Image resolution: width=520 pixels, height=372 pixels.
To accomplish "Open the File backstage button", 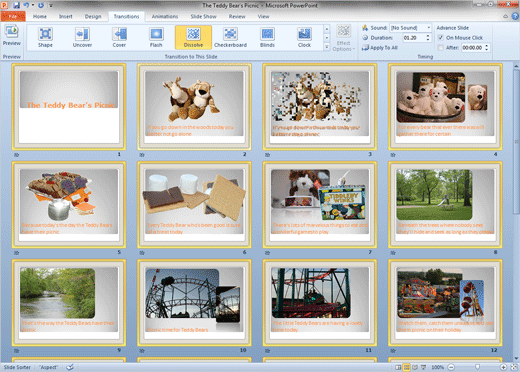I will pyautogui.click(x=13, y=16).
